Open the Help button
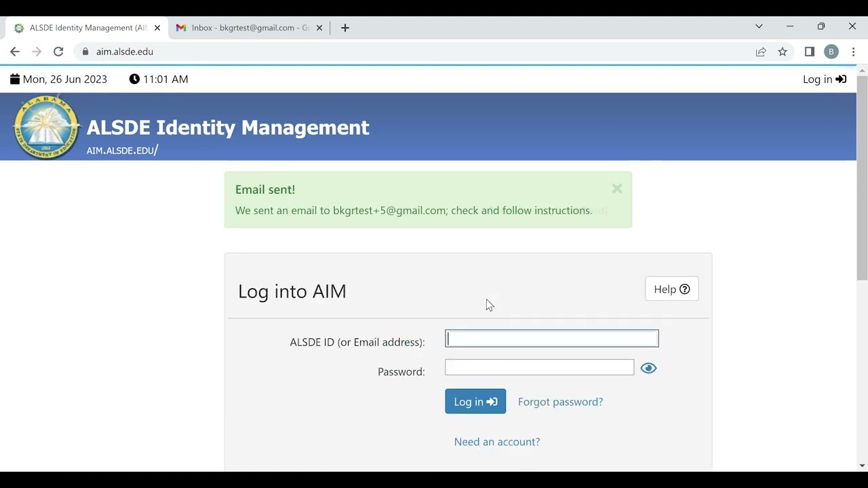The height and width of the screenshot is (488, 868). [671, 289]
